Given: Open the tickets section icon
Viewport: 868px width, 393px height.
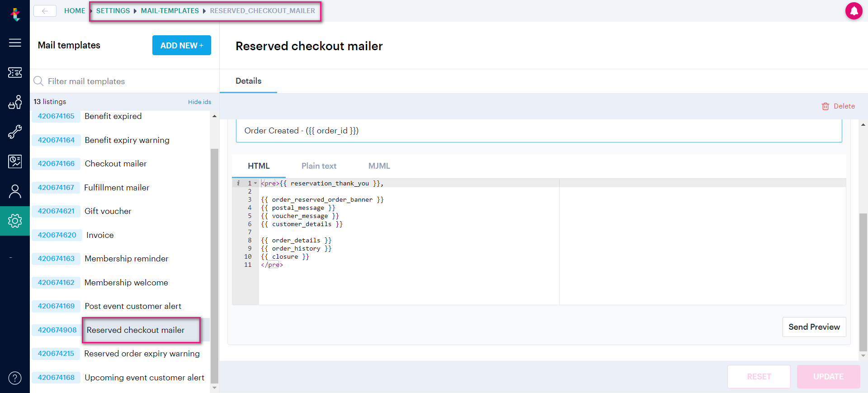Looking at the screenshot, I should point(15,72).
